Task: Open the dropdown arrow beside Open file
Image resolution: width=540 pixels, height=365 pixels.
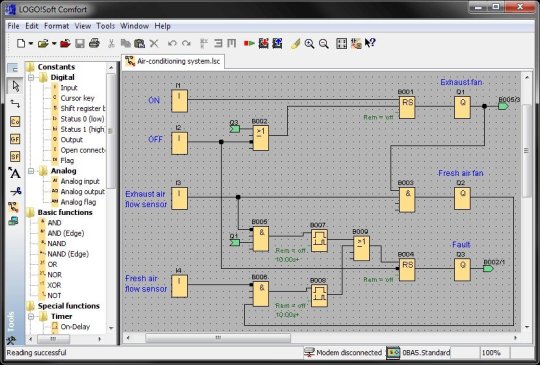Action: pos(54,44)
